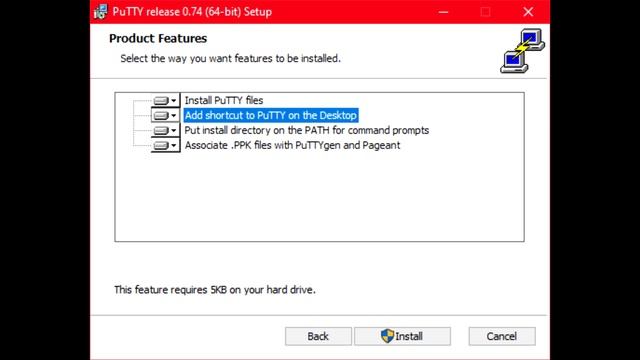Close the PuTTY Setup window
The height and width of the screenshot is (360, 640).
pyautogui.click(x=528, y=12)
